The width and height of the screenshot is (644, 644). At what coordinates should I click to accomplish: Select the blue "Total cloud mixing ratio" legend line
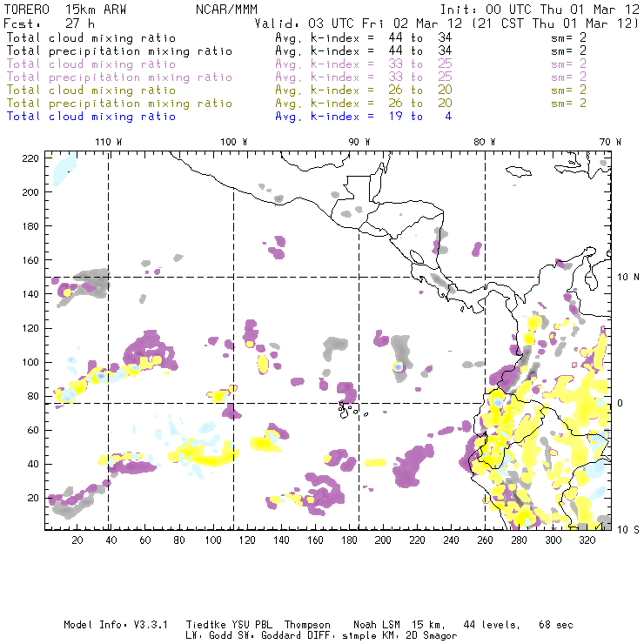(91, 117)
